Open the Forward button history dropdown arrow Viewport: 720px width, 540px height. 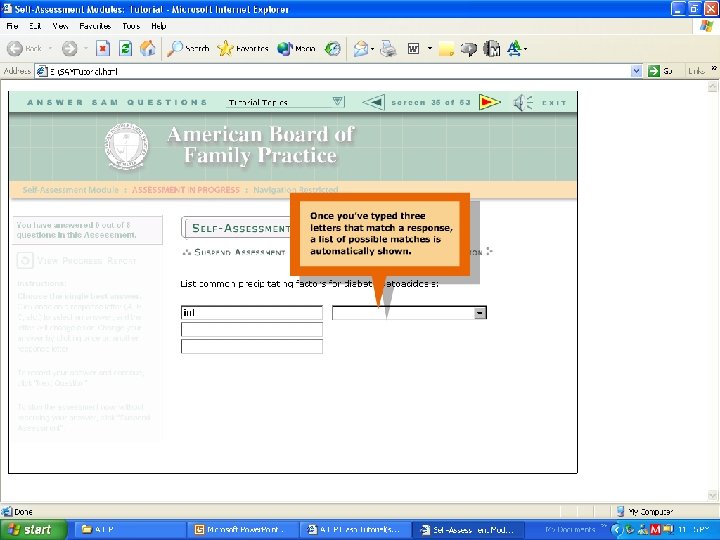(x=85, y=48)
